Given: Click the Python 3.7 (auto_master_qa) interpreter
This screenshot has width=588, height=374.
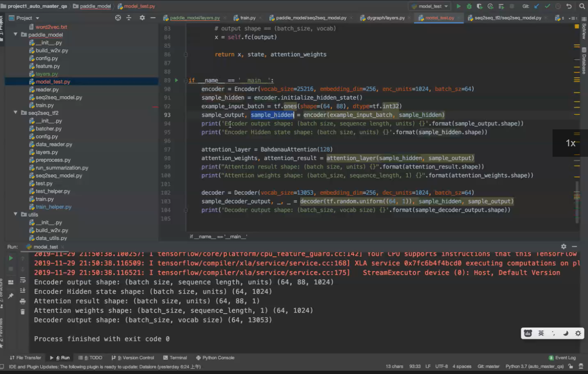Looking at the screenshot, I should point(534,366).
